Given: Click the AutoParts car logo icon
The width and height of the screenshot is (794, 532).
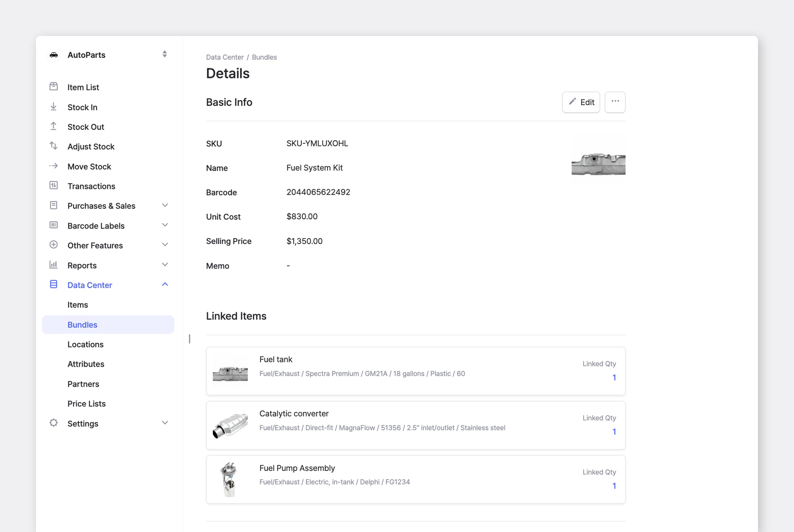Looking at the screenshot, I should [x=54, y=55].
